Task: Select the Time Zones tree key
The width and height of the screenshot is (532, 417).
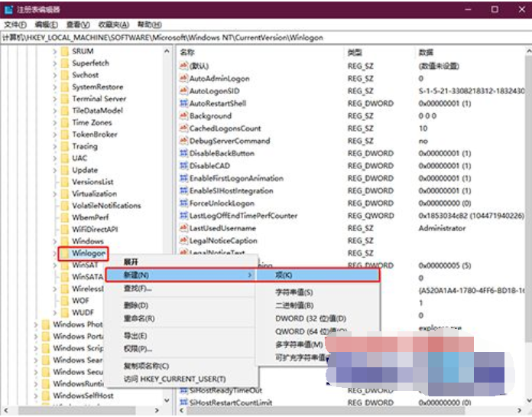Action: (91, 122)
